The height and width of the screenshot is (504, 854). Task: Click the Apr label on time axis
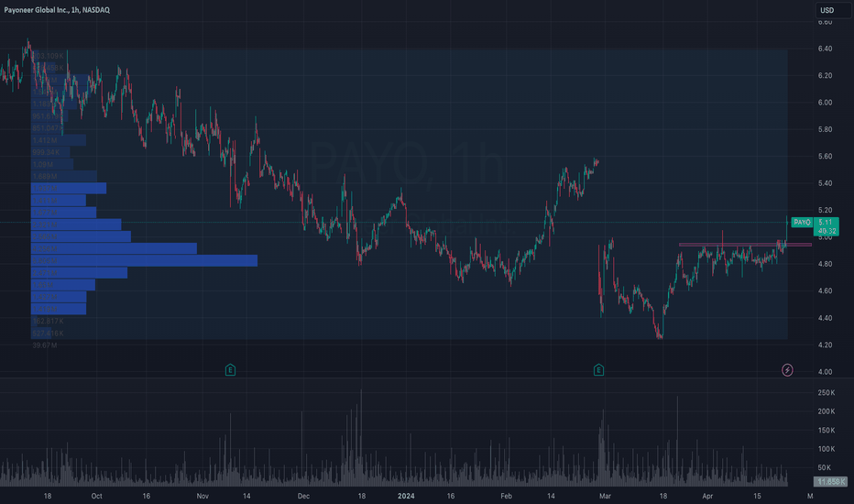[x=707, y=496]
